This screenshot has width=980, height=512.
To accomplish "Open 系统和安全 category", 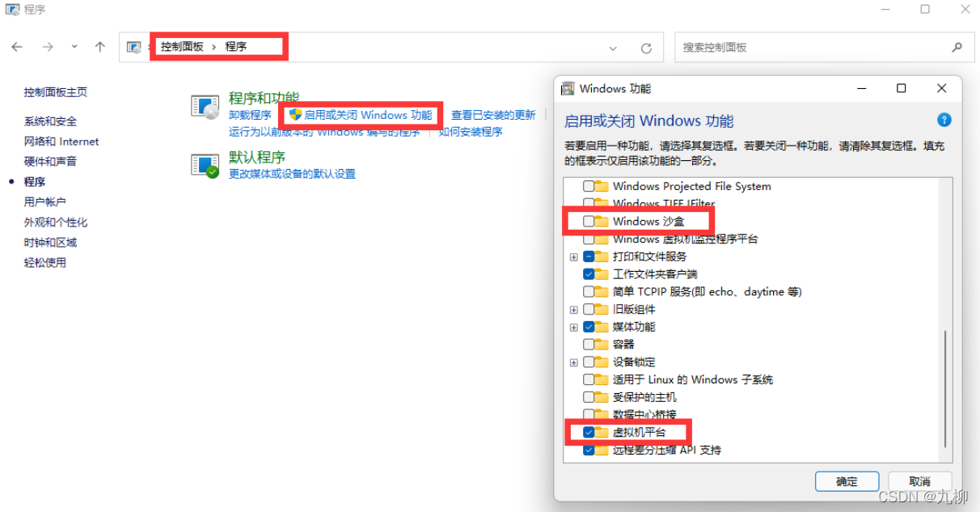I will (x=50, y=121).
